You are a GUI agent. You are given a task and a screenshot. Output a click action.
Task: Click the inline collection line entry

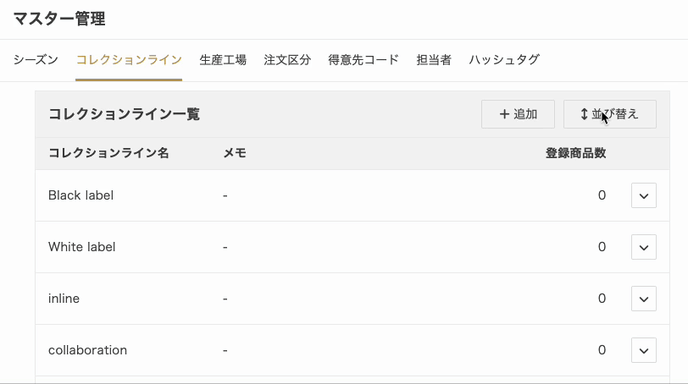pyautogui.click(x=64, y=298)
